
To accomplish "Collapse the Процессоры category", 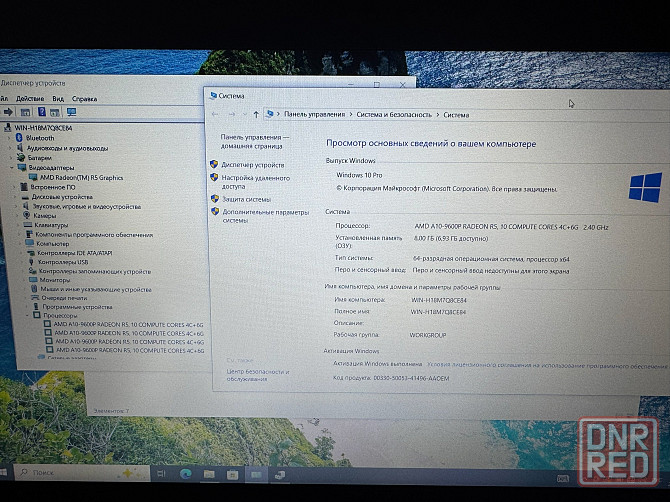I will pos(28,315).
